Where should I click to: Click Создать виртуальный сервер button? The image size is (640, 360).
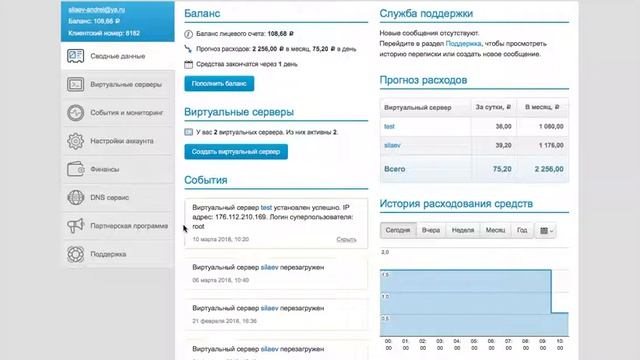click(x=236, y=152)
